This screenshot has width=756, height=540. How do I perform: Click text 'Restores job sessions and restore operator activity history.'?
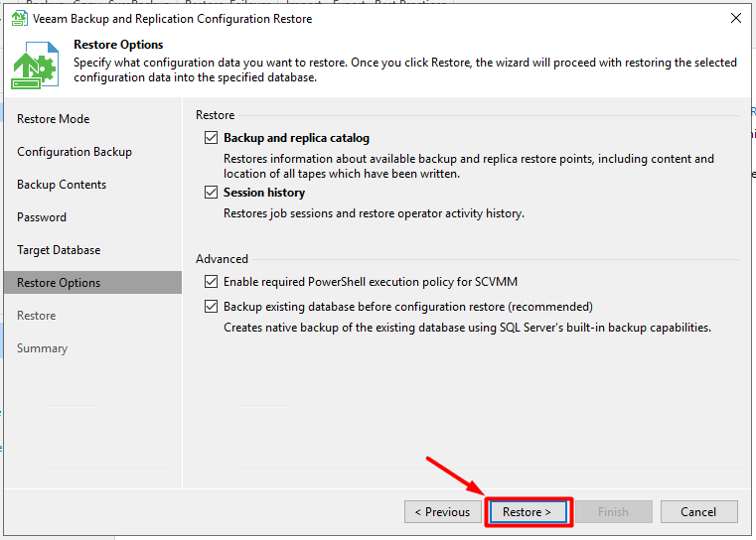(374, 213)
